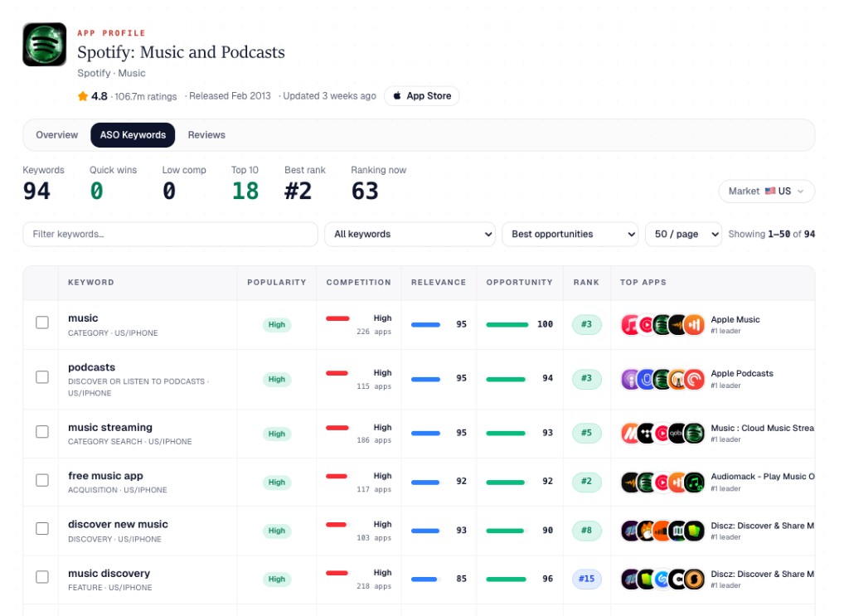849x616 pixels.
Task: Open orange striped icon in music streaming row
Action: (x=631, y=434)
